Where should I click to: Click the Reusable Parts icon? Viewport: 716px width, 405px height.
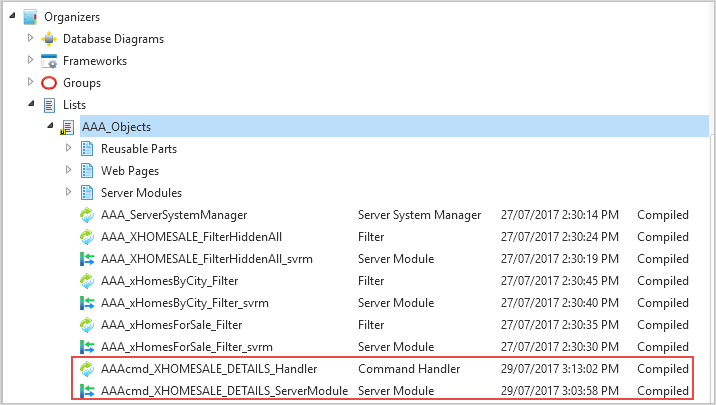(x=86, y=148)
